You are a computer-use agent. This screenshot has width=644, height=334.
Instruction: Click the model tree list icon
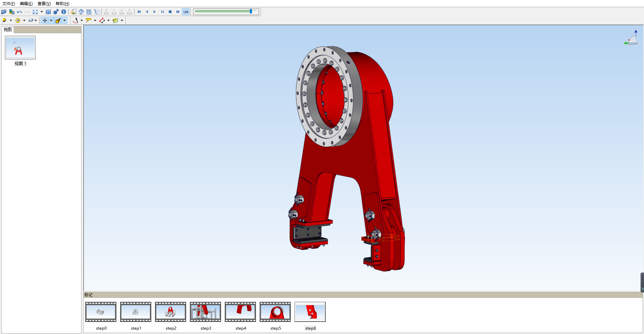(x=97, y=12)
